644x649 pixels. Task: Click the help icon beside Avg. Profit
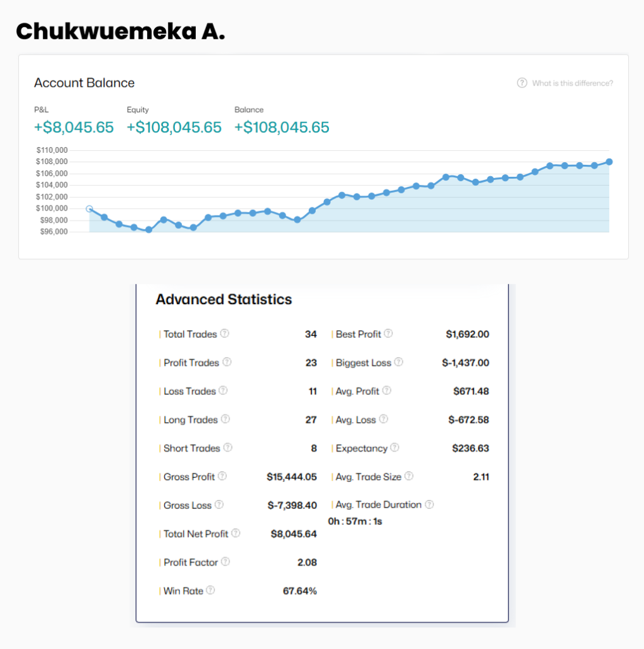coord(387,391)
